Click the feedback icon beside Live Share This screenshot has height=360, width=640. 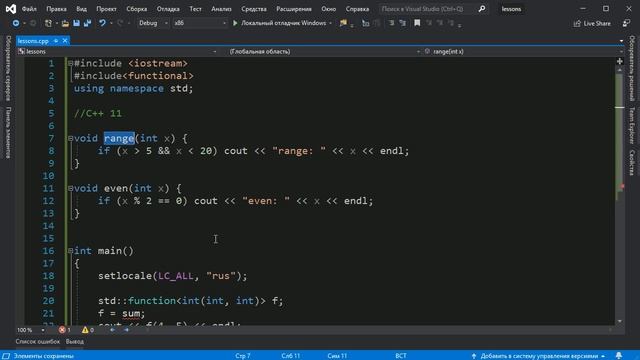click(x=626, y=24)
